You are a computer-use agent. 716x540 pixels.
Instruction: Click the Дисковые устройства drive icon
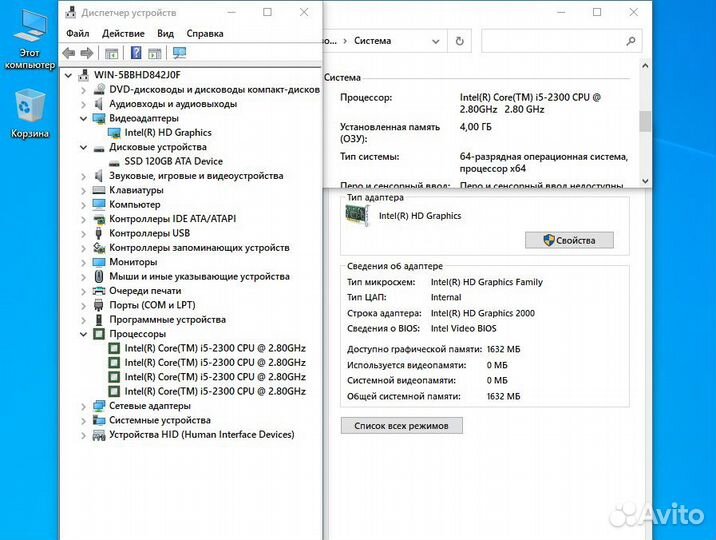(x=99, y=148)
